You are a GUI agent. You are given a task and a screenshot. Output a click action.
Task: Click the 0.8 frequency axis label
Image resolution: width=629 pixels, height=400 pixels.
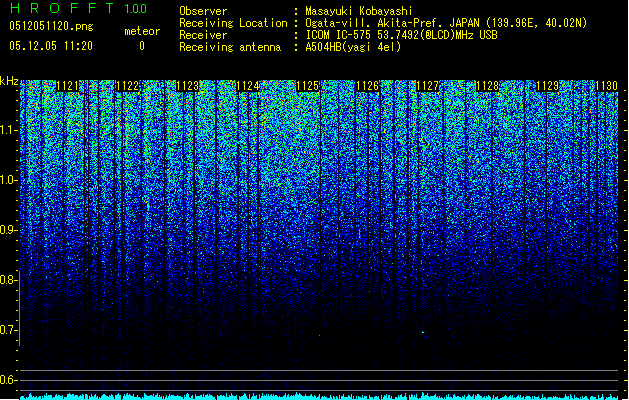pyautogui.click(x=7, y=280)
